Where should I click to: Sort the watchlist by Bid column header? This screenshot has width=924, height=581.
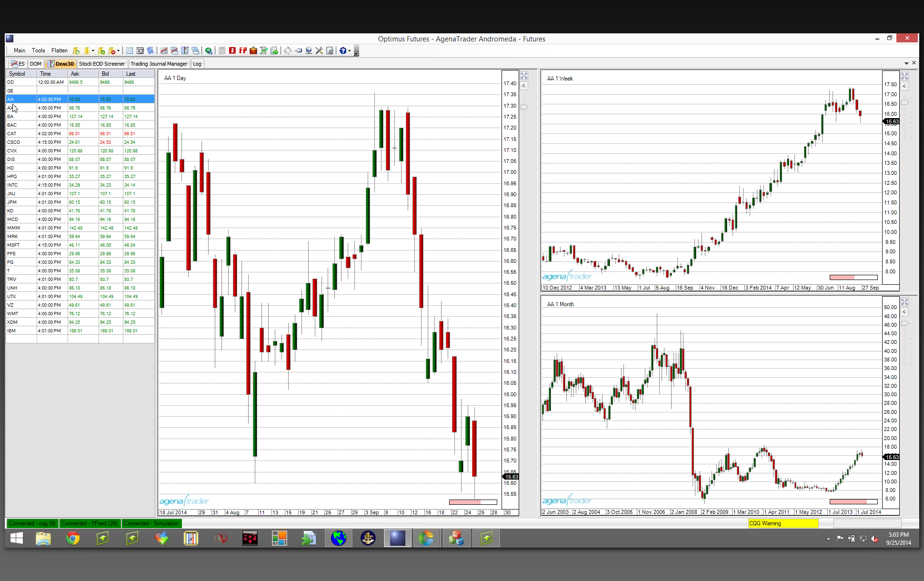[111, 74]
